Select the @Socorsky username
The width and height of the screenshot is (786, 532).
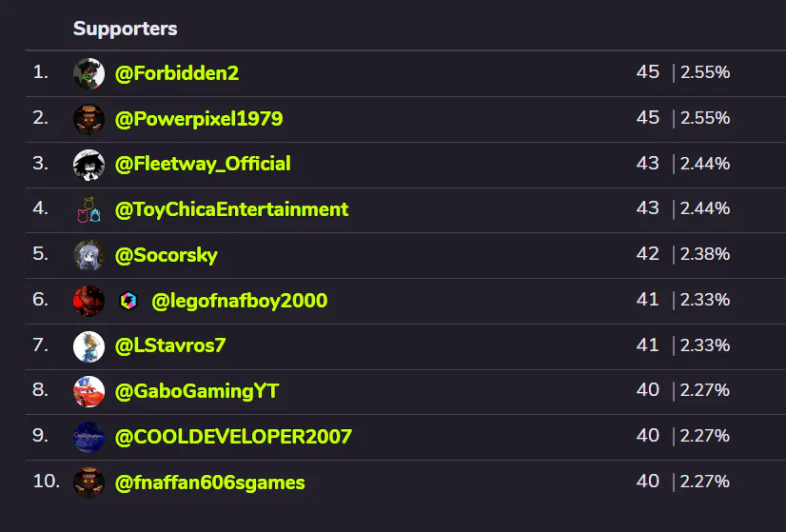pos(167,255)
